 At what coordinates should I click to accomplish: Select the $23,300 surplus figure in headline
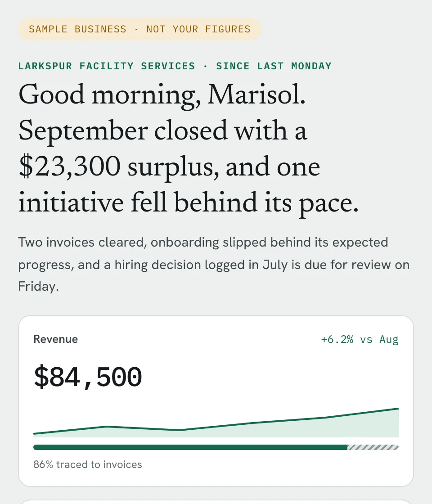(117, 167)
